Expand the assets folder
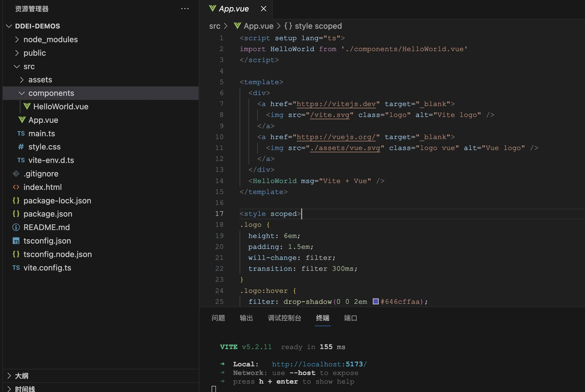585x392 pixels. coord(22,80)
